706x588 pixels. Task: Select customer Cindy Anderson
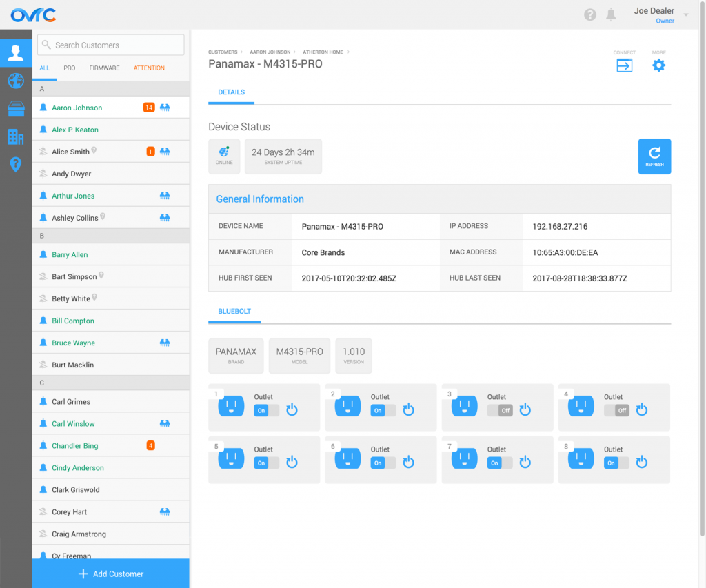[111, 468]
